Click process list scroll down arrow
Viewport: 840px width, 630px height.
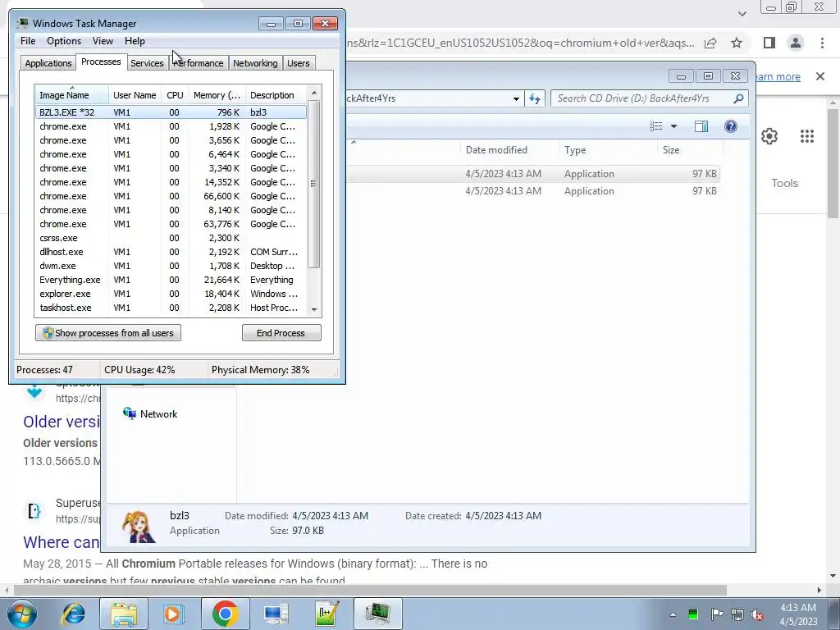(x=314, y=309)
